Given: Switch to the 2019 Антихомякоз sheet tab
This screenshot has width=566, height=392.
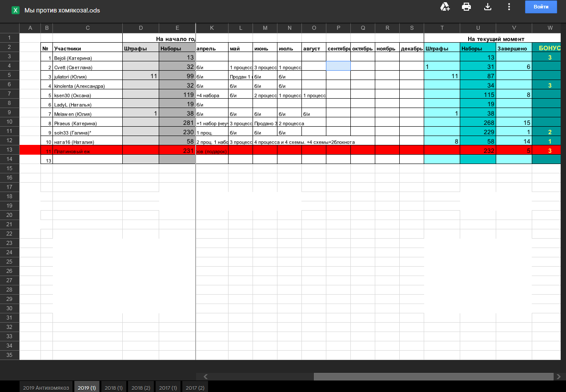Looking at the screenshot, I should pos(46,388).
